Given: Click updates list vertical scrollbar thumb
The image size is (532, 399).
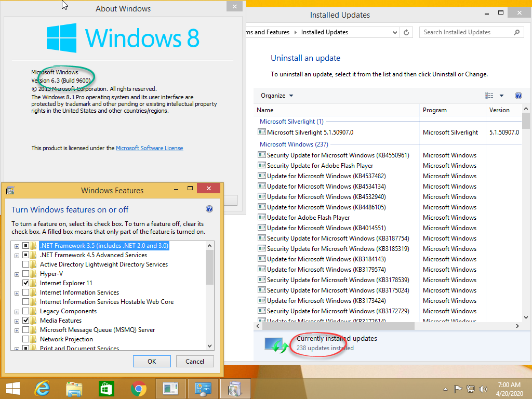Looking at the screenshot, I should (526, 121).
